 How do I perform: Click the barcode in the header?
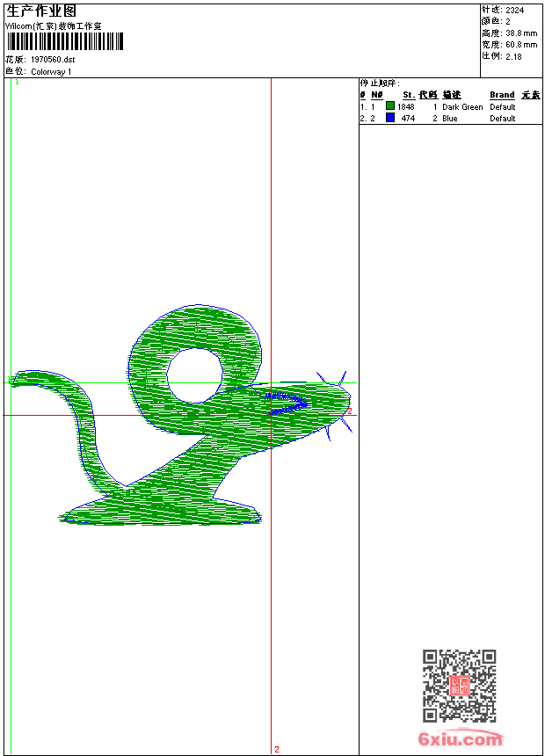point(65,42)
